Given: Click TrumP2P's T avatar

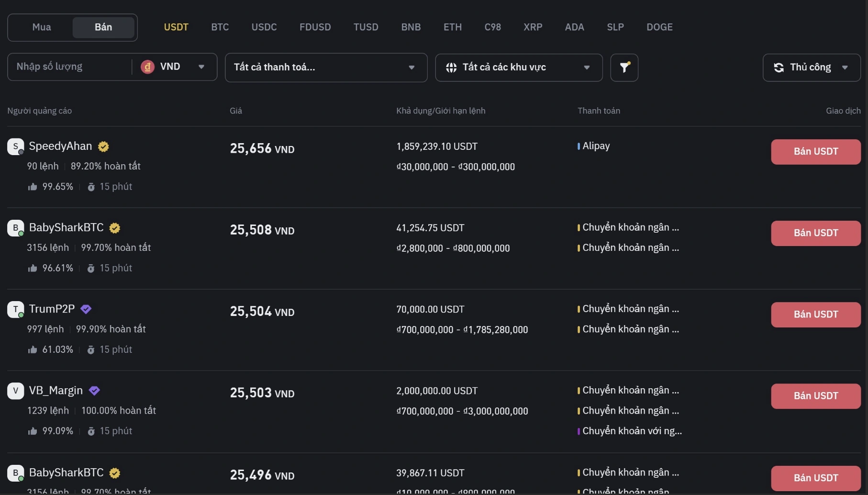Looking at the screenshot, I should 15,309.
